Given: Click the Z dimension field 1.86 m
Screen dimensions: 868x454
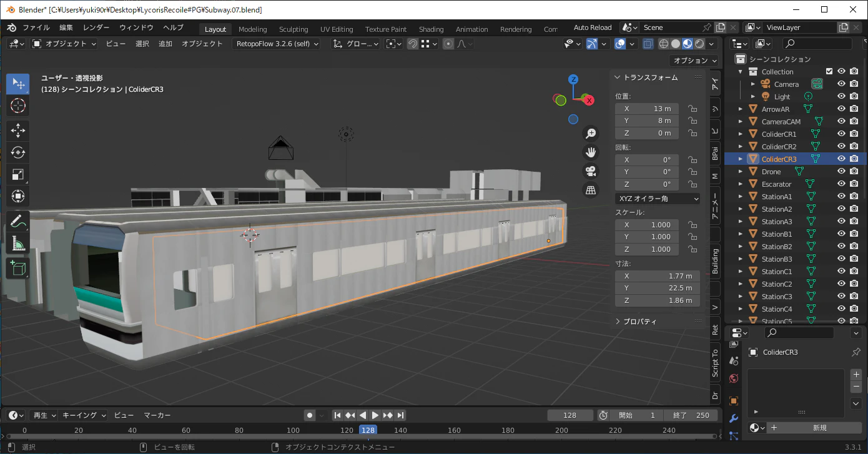Looking at the screenshot, I should [x=658, y=300].
